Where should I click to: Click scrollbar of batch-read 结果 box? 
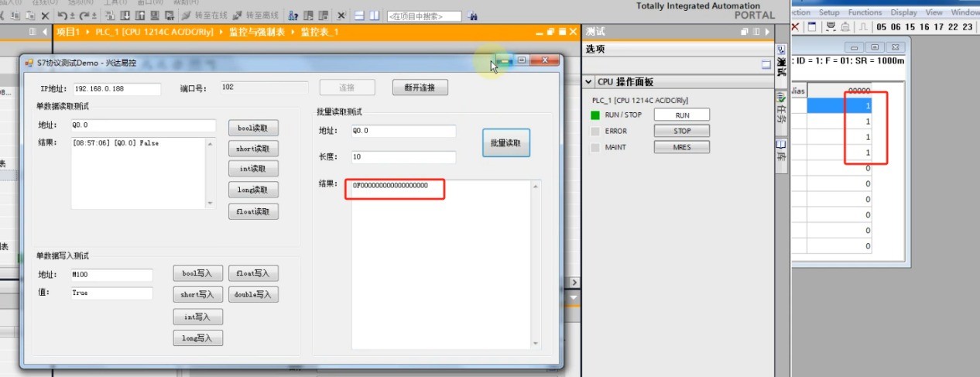536,265
